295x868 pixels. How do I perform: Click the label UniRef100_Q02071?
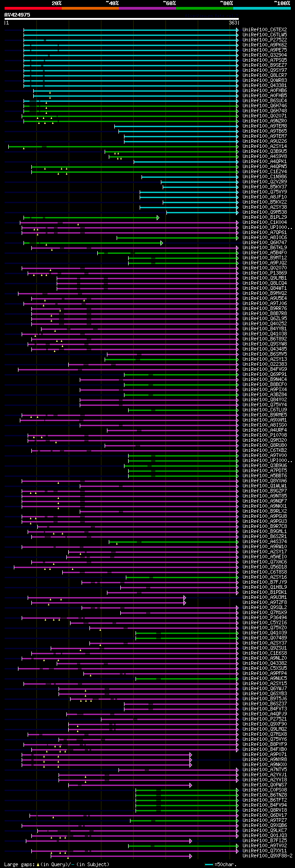265,116
